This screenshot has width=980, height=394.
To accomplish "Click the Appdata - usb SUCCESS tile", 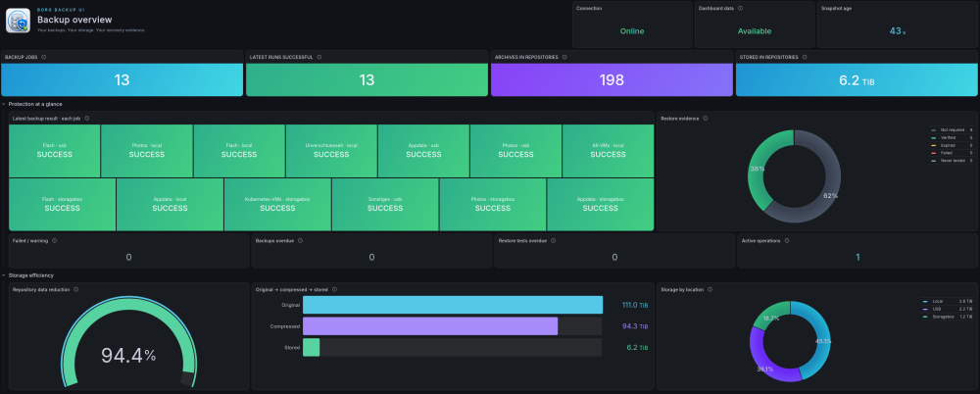I will [423, 151].
